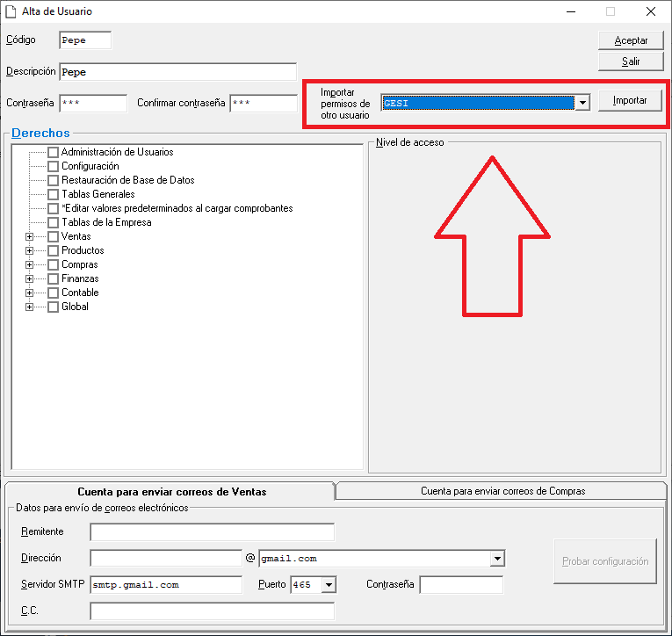Expand the Contable tree node
Viewport: 672px width, 636px height.
[x=30, y=293]
